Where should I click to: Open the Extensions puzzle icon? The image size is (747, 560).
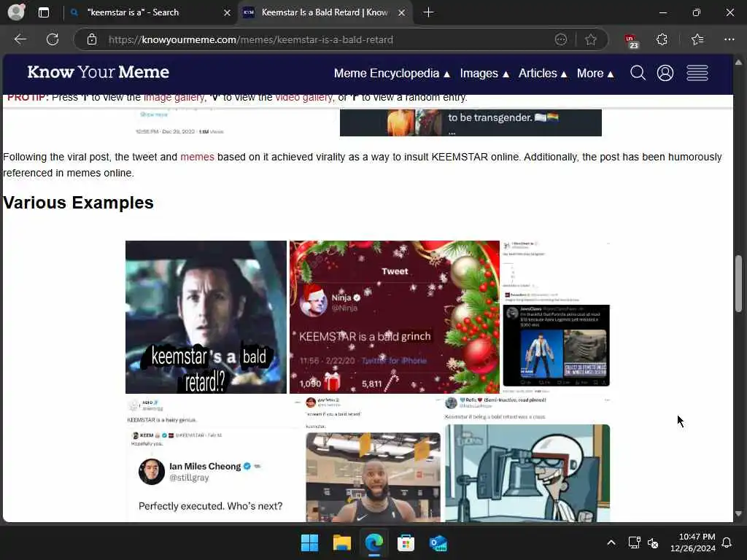662,39
